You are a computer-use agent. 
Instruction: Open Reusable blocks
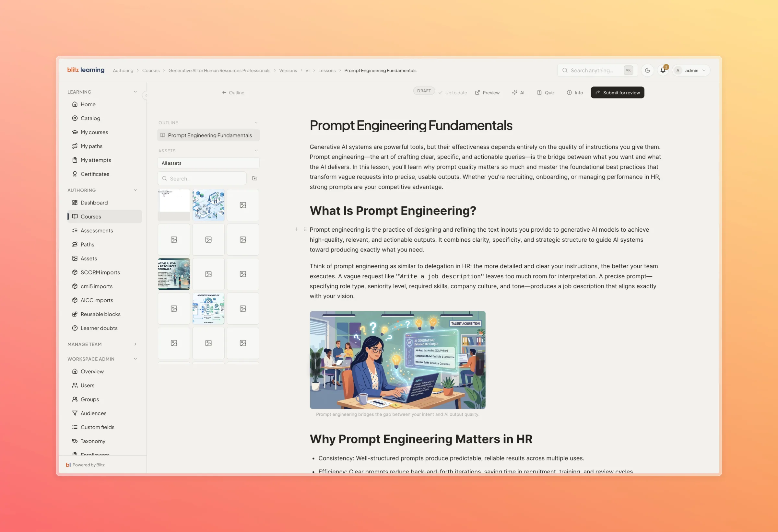point(105,314)
